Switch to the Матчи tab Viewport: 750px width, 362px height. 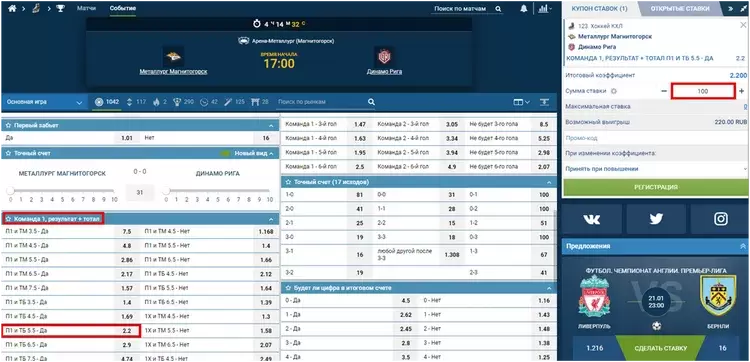click(x=86, y=9)
